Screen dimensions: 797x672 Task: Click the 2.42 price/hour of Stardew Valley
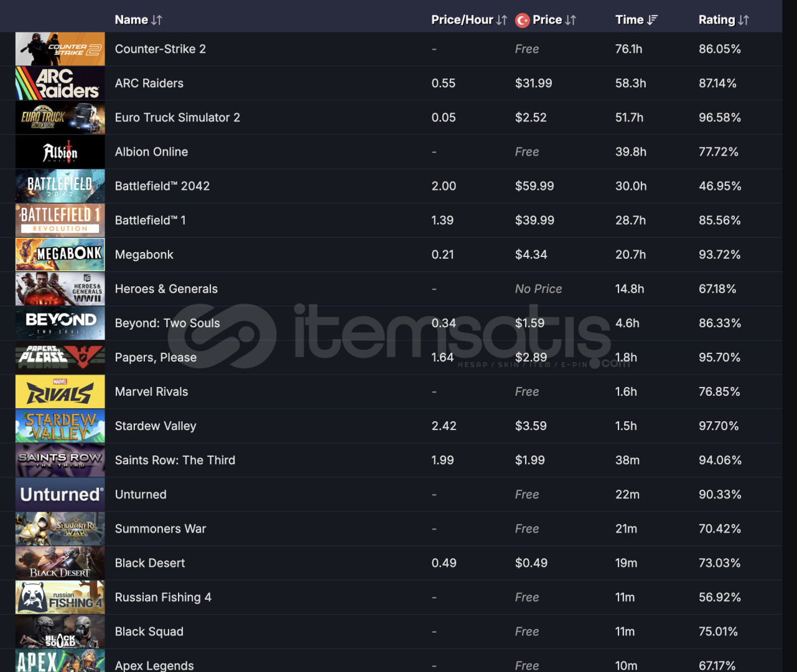444,426
